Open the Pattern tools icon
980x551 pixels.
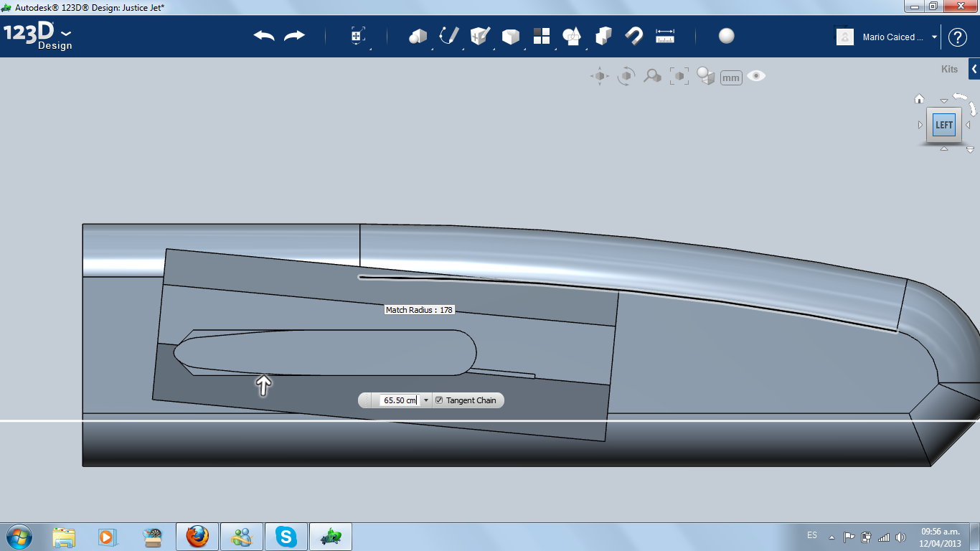point(541,36)
